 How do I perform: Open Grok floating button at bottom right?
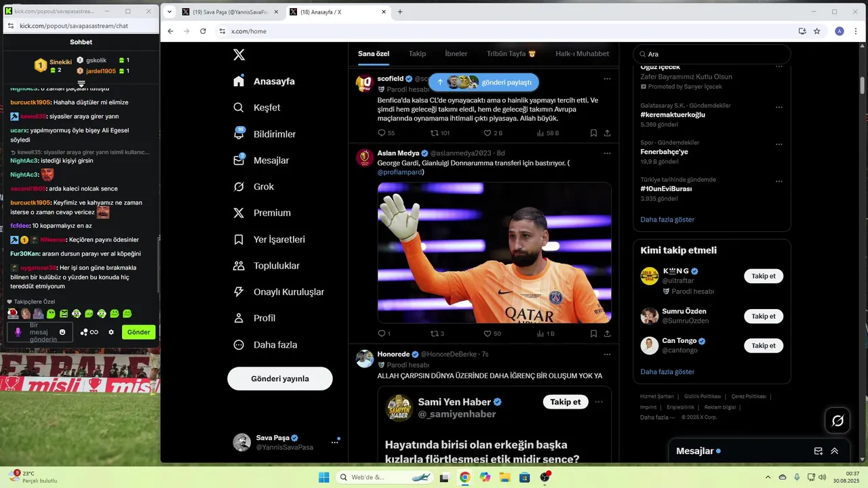[837, 421]
